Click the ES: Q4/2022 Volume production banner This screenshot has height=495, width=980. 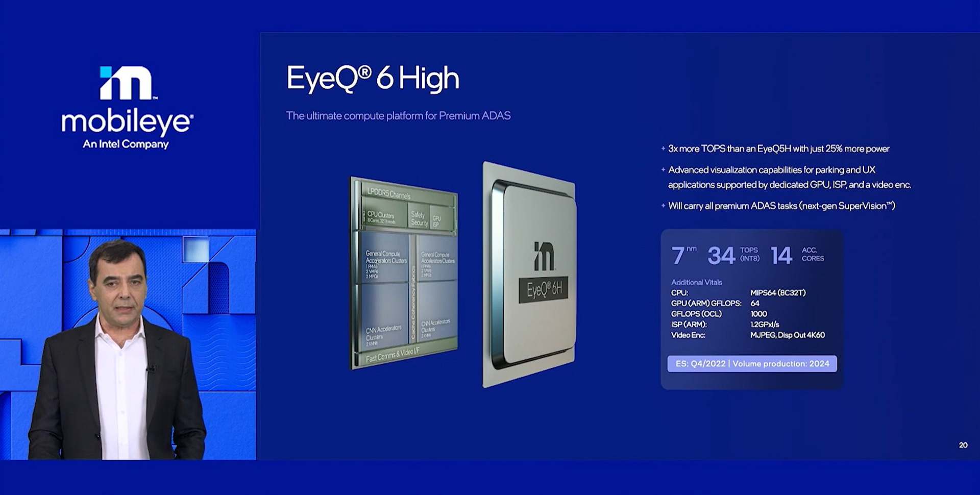(751, 364)
